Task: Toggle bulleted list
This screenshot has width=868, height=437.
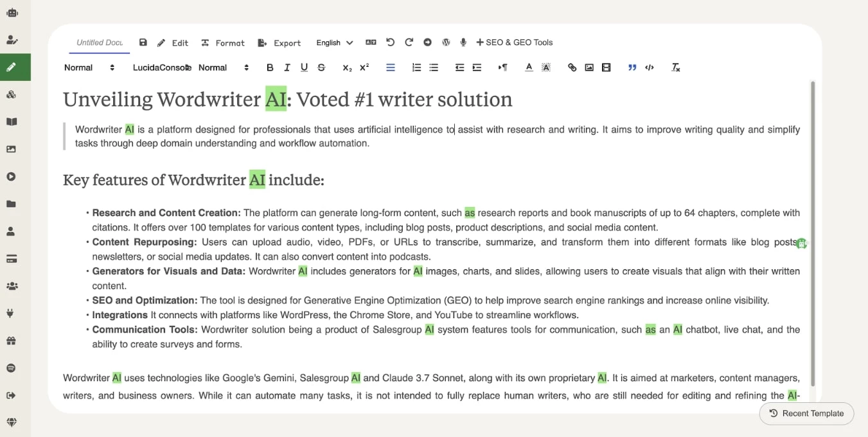Action: (x=434, y=67)
